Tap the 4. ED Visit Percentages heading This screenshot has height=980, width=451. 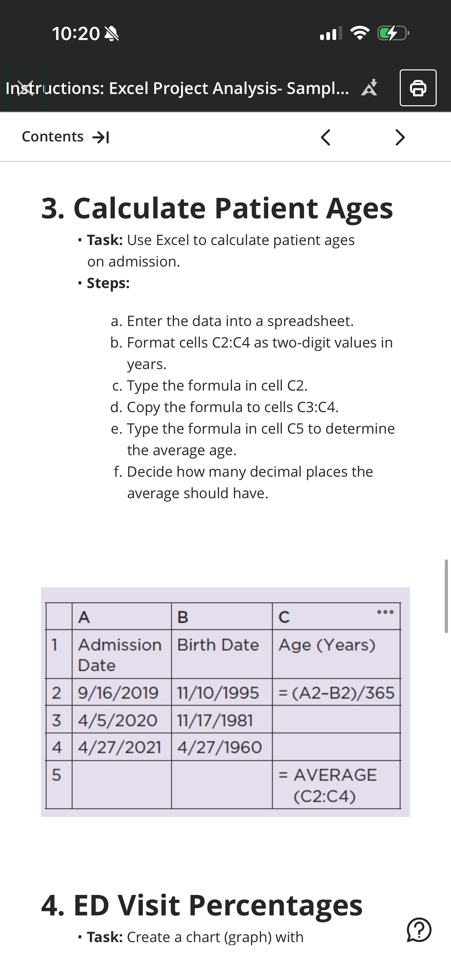pos(202,906)
